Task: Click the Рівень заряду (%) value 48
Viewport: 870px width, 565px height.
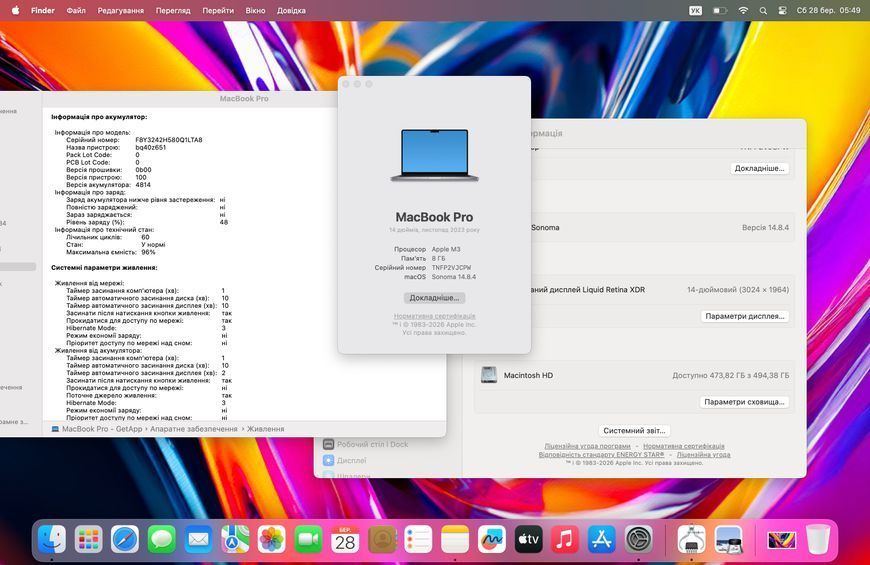Action: click(224, 222)
